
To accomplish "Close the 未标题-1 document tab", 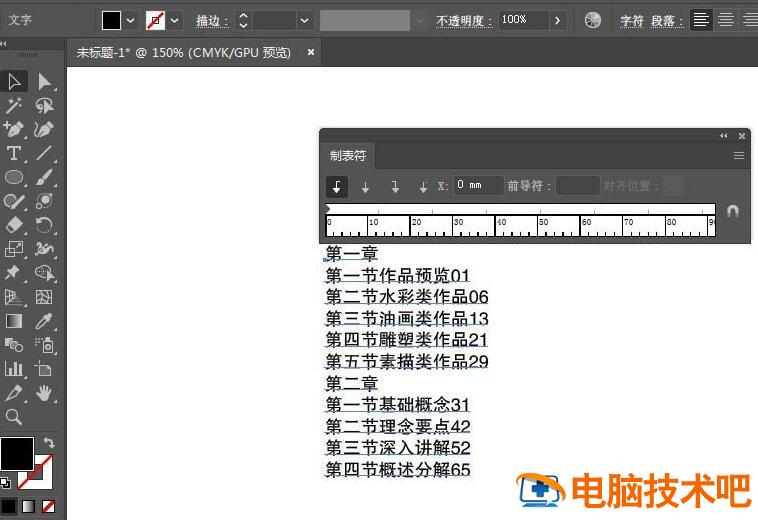I will (311, 52).
